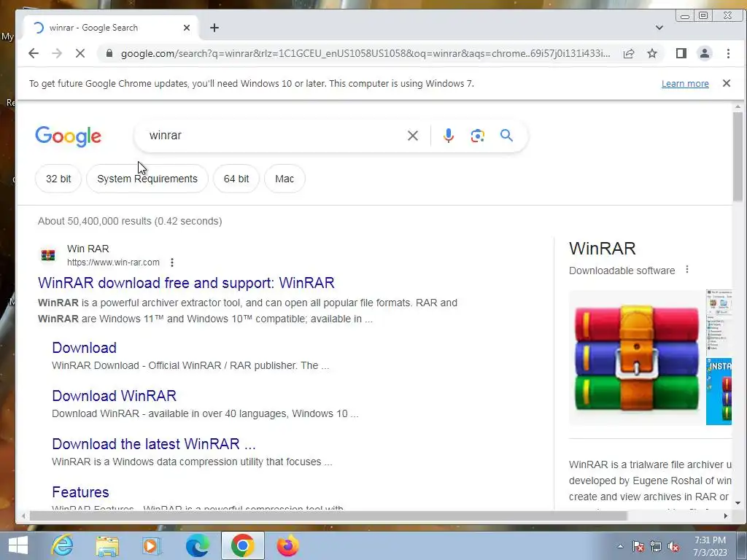Select the Mac filter chip
This screenshot has height=560, width=747.
click(285, 179)
